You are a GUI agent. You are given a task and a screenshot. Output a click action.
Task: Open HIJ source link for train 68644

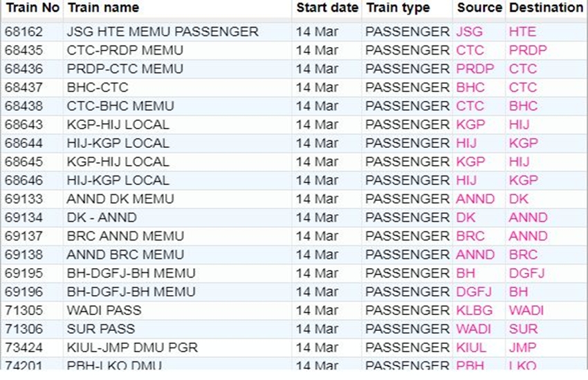click(466, 144)
